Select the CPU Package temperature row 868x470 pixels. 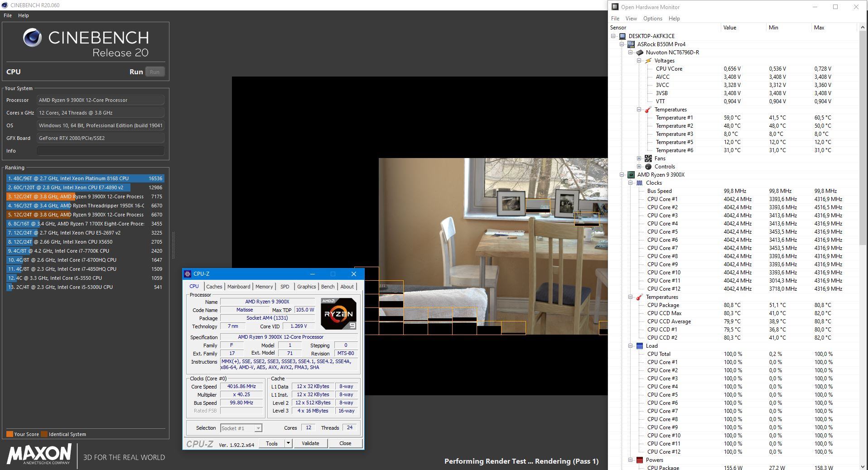[734, 305]
